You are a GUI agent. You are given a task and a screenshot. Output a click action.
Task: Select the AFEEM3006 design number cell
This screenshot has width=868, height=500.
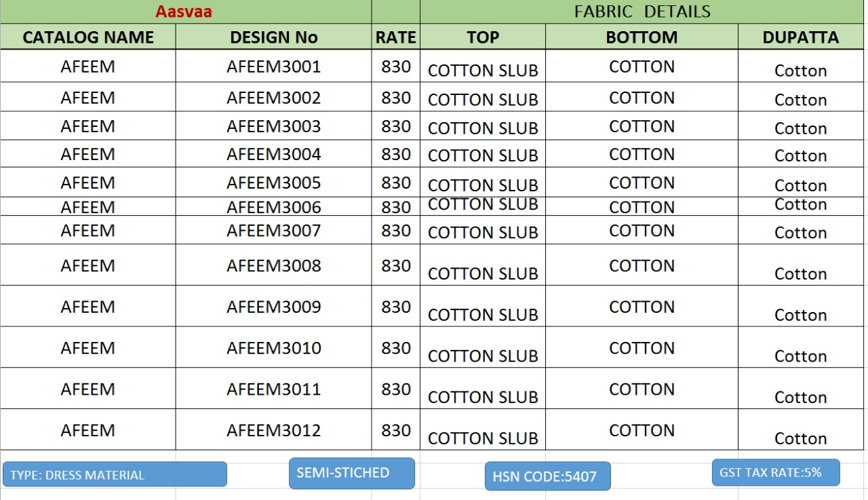click(273, 207)
